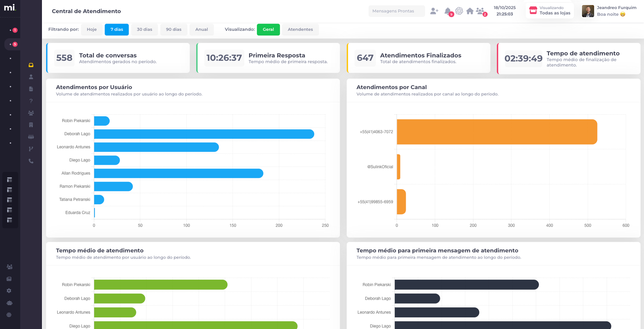Image resolution: width=644 pixels, height=329 pixels.
Task: Select the yellow inbox icon in submenu
Action: click(31, 65)
